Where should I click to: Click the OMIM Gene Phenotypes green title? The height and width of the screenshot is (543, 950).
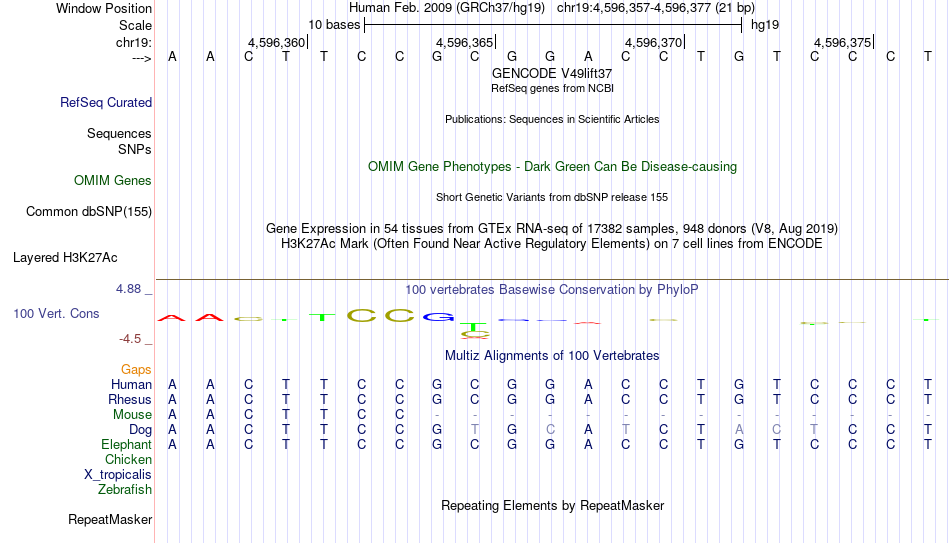point(553,167)
